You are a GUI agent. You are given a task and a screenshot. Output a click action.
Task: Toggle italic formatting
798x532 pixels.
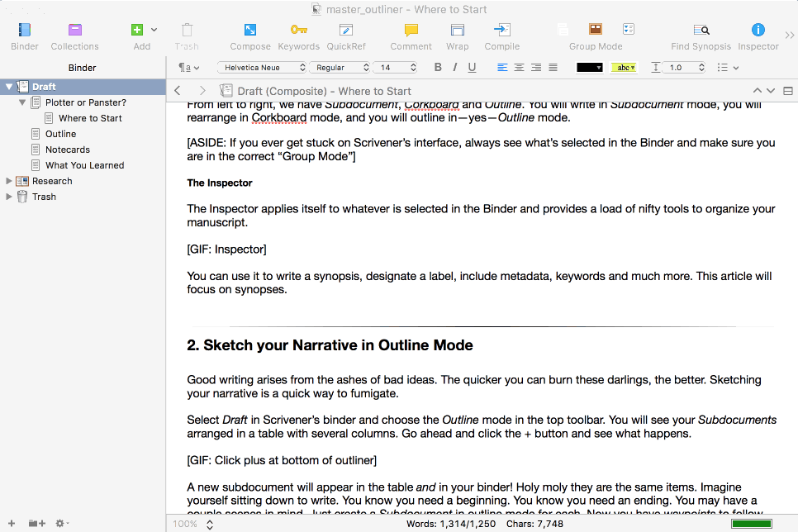coord(454,67)
